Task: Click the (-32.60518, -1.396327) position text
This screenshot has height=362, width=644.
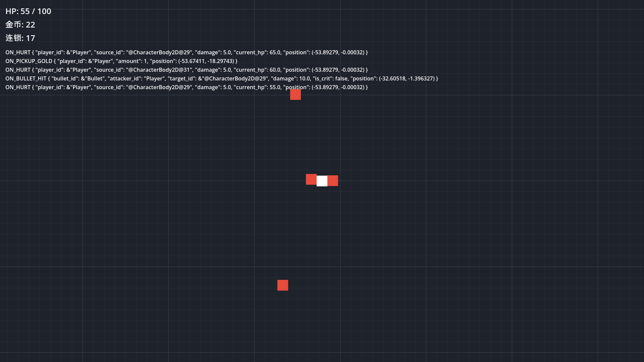Action: [407, 78]
